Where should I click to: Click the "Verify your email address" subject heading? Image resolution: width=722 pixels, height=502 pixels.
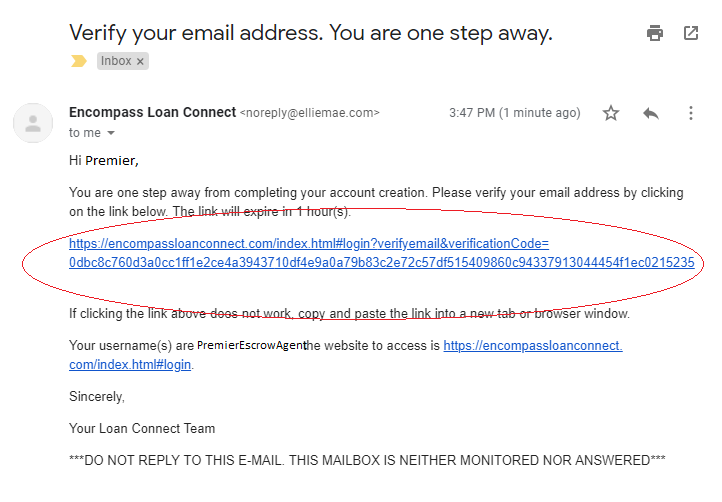[311, 33]
